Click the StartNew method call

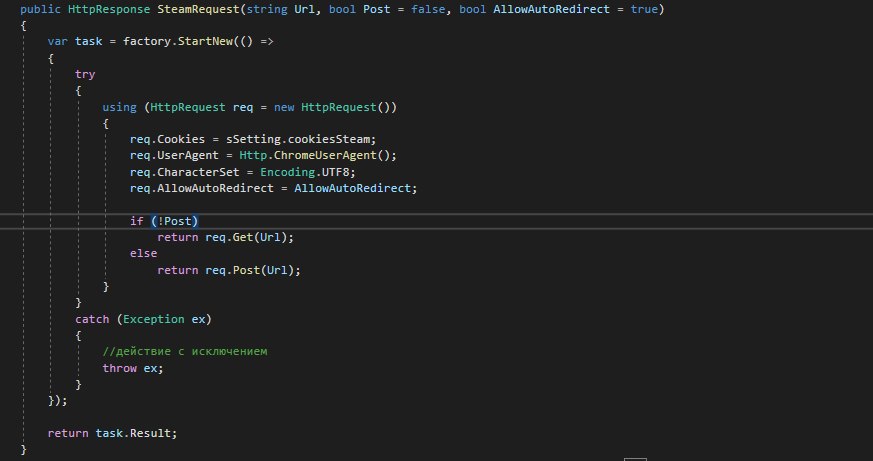tap(205, 42)
